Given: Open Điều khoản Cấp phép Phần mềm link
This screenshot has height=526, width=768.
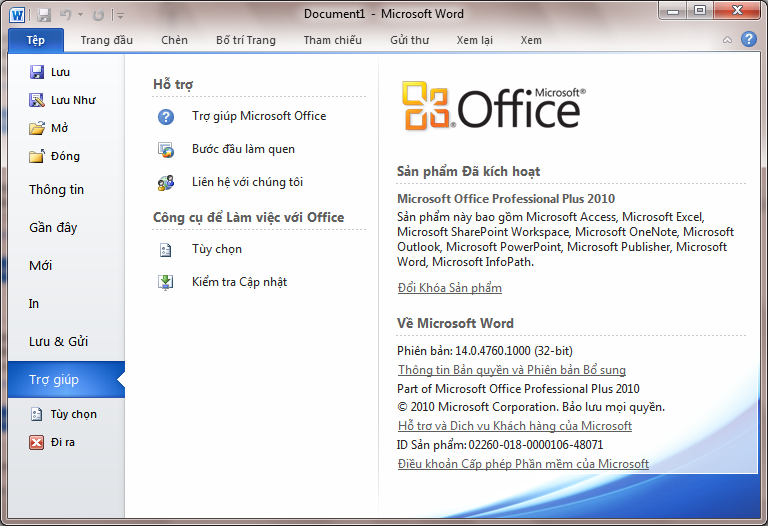Looking at the screenshot, I should pyautogui.click(x=523, y=464).
